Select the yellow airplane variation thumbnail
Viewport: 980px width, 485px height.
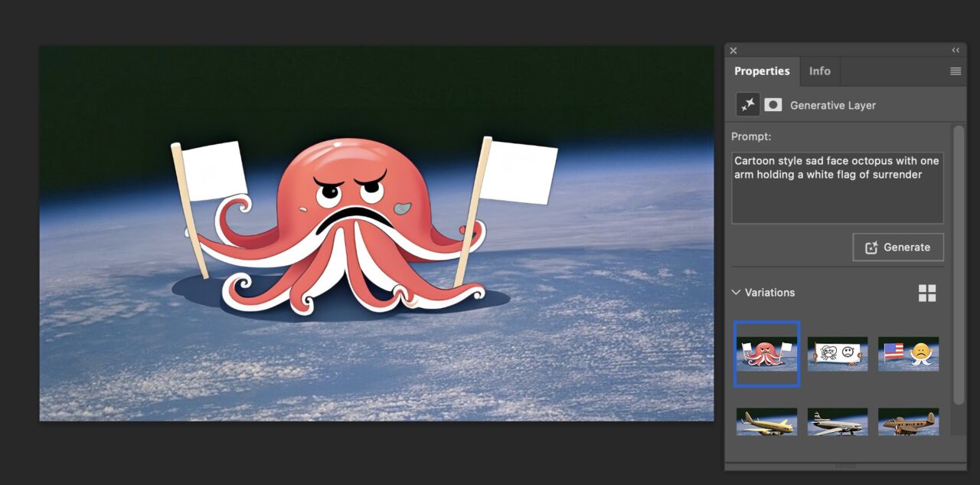(766, 422)
